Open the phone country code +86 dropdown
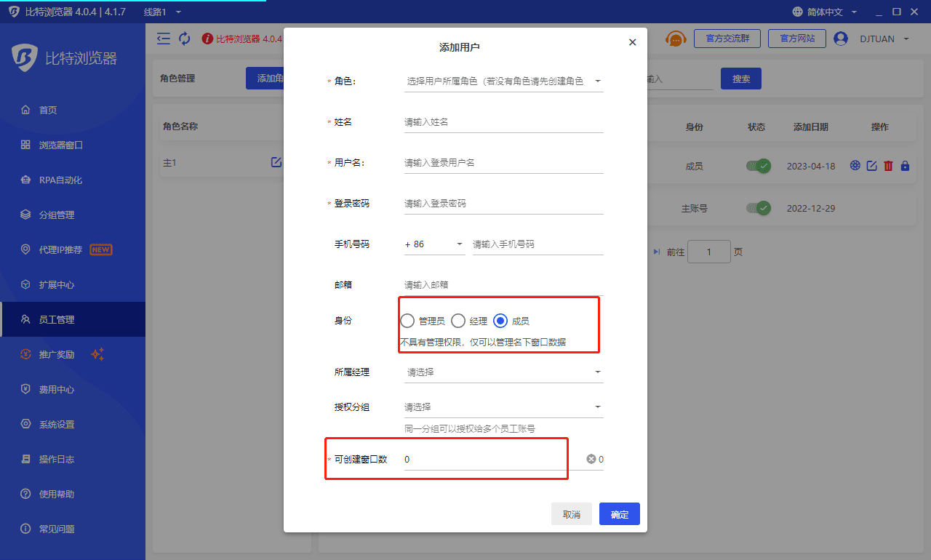Screen dimensions: 931x560 tap(434, 244)
